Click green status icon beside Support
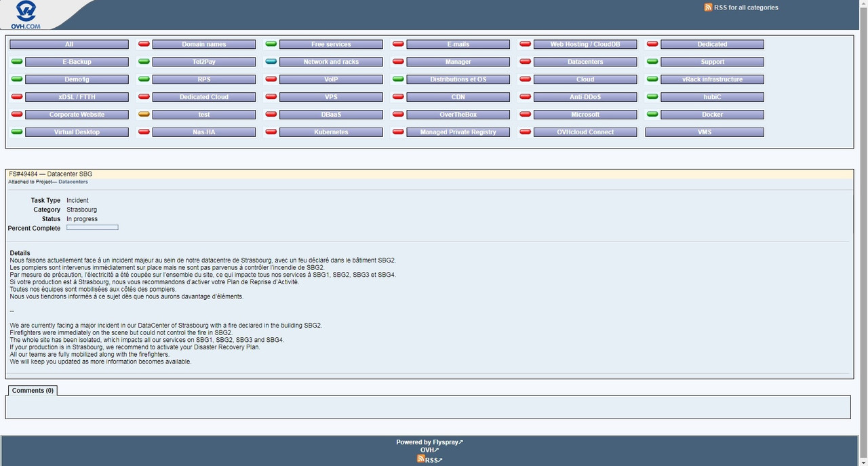 (652, 62)
